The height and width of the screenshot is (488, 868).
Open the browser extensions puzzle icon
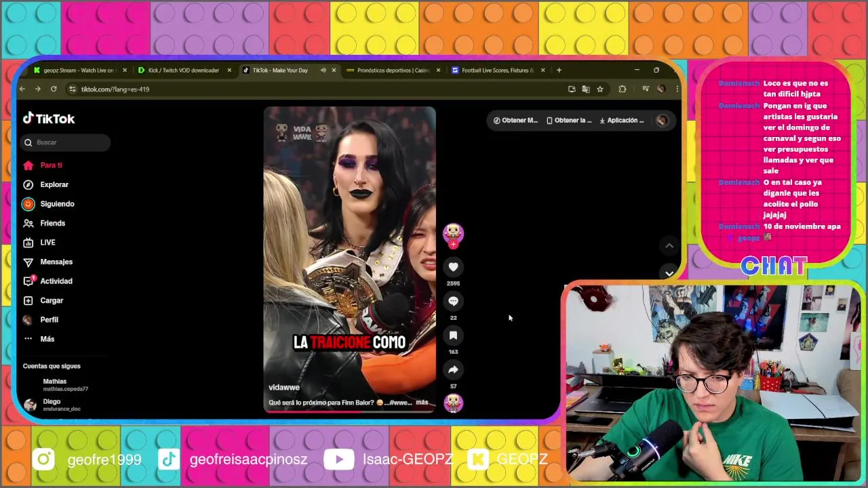click(x=623, y=89)
